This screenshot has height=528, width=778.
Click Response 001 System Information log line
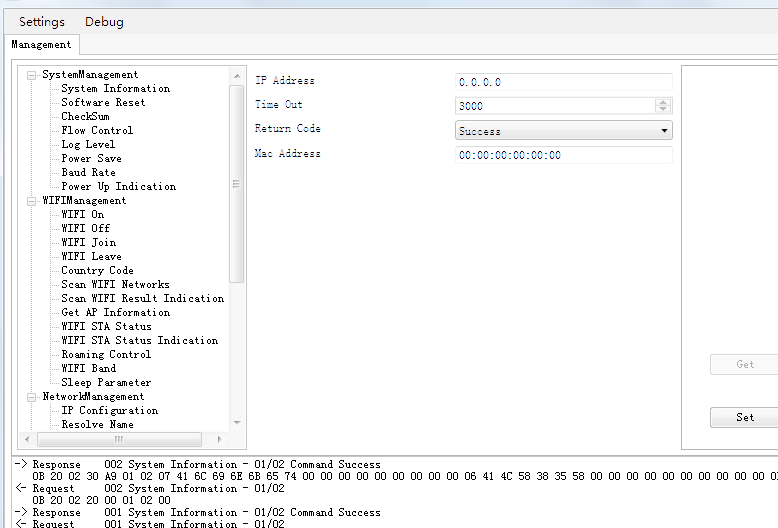[198, 512]
